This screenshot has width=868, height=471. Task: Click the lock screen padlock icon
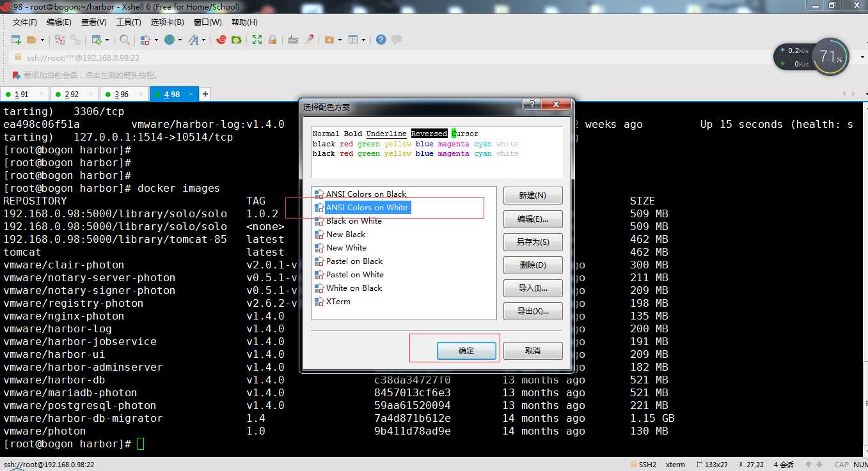tap(272, 40)
